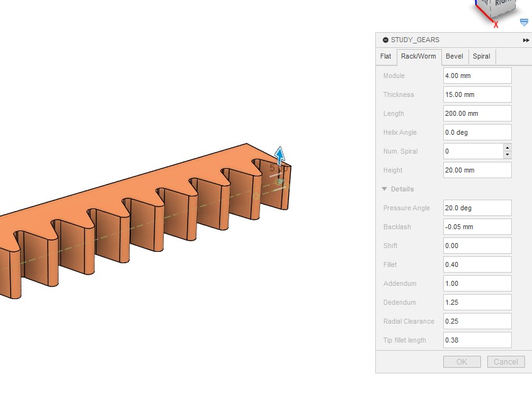Collapse the STUDY_GEARS dialog with the minus icon

(385, 40)
